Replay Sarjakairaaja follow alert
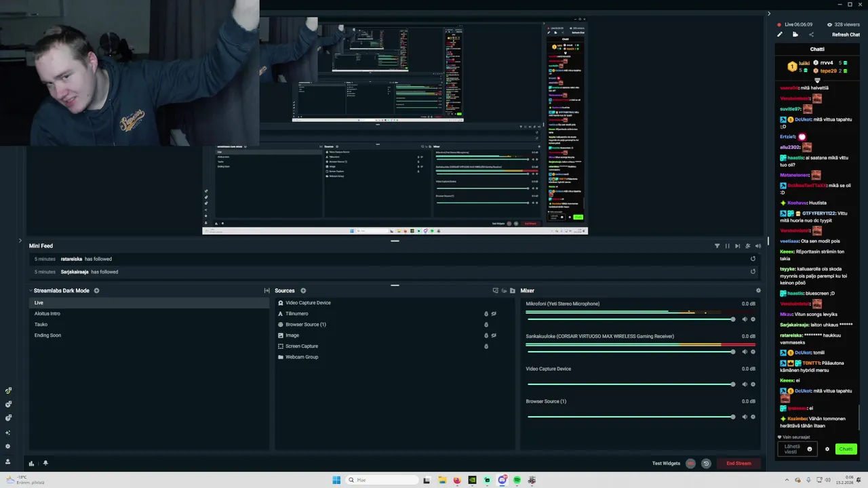This screenshot has width=868, height=488. tap(753, 272)
